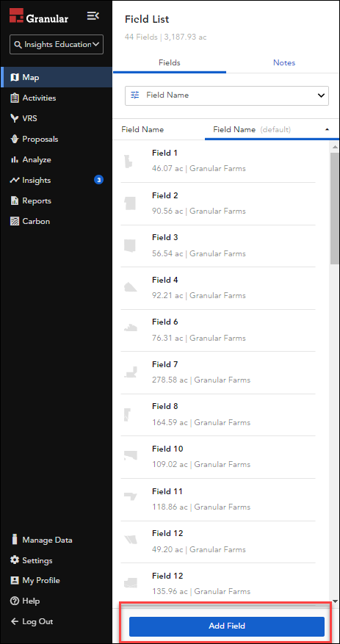Open the Insights Education account dropdown
The width and height of the screenshot is (340, 644).
tap(57, 44)
